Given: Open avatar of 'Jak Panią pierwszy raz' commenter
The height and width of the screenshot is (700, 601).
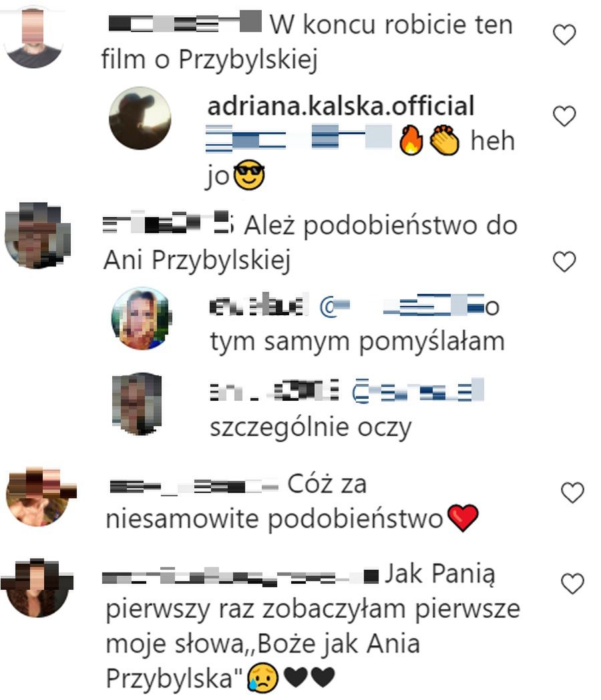Looking at the screenshot, I should (x=37, y=588).
